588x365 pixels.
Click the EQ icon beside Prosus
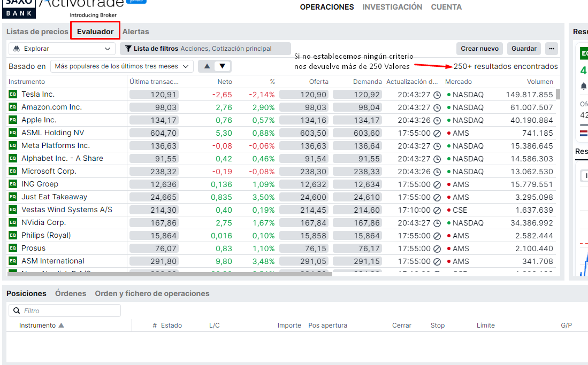[13, 248]
